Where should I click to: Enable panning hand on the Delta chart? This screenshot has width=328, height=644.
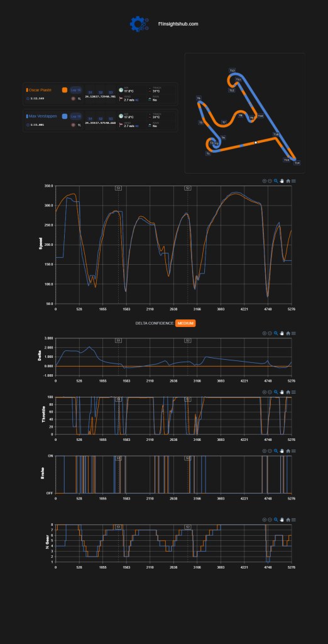tap(282, 333)
